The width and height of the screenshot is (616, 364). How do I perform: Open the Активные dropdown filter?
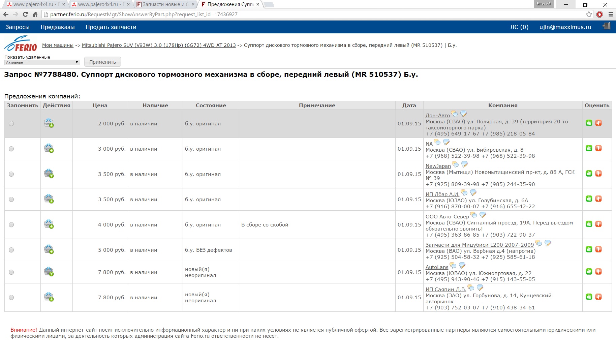tap(42, 62)
